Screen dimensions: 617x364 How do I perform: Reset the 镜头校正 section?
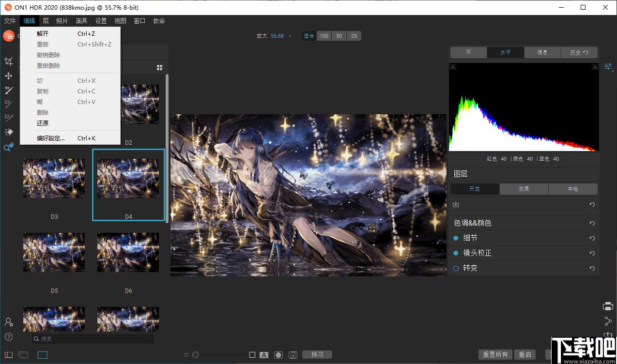[x=592, y=253]
